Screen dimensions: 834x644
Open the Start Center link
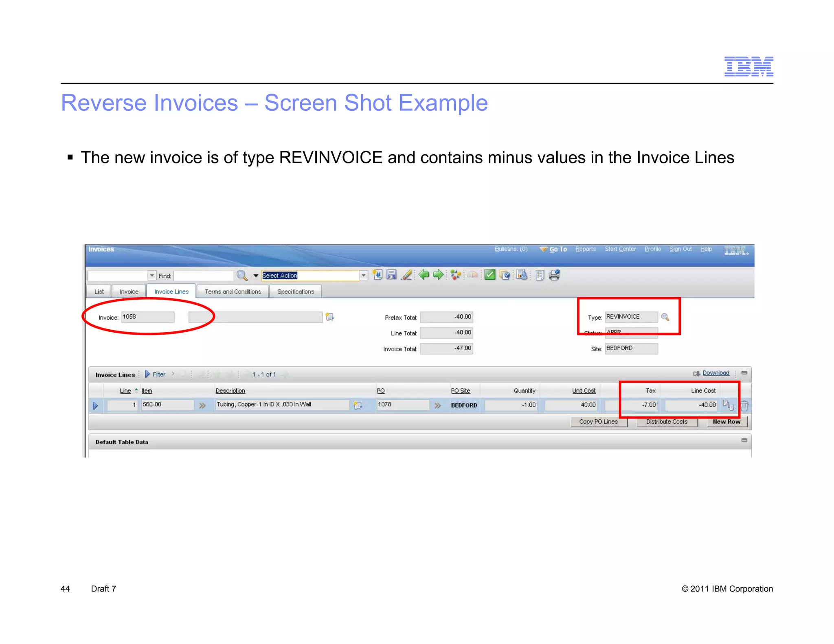coord(620,249)
